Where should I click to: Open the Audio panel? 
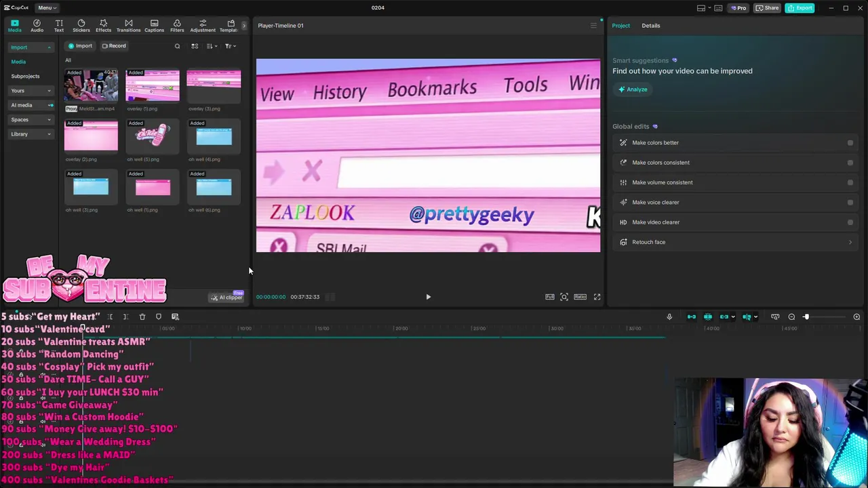coord(37,26)
